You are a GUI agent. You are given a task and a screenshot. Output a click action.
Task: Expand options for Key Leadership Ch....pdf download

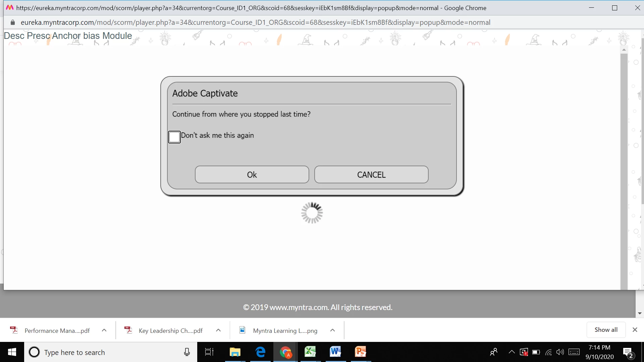tap(218, 330)
